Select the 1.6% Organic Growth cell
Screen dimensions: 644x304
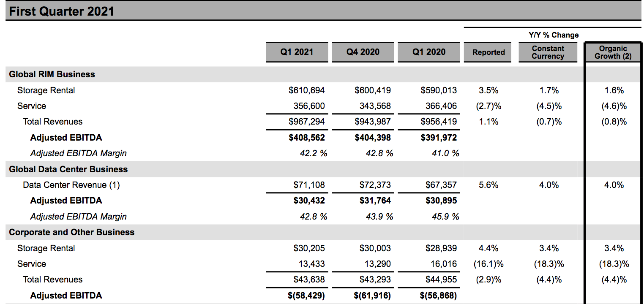tap(614, 90)
